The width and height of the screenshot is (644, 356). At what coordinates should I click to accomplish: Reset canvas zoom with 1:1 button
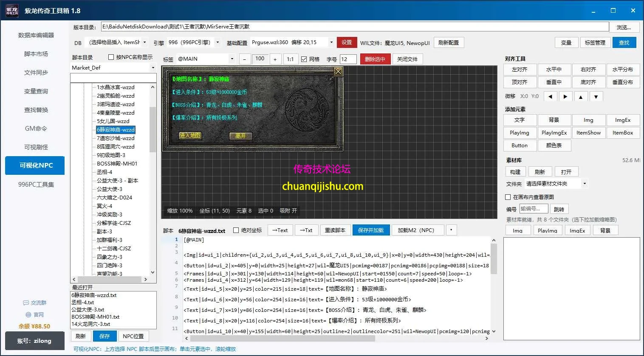pyautogui.click(x=290, y=59)
